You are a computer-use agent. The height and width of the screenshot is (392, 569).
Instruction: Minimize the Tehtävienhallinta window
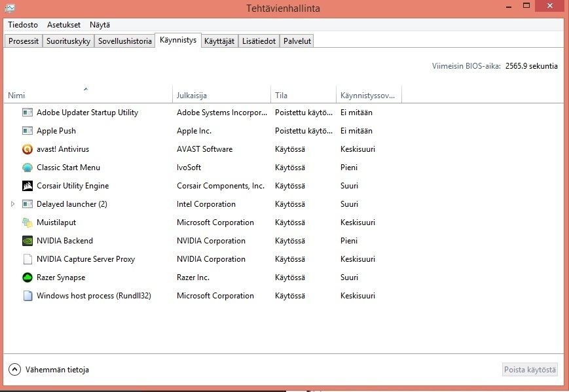[x=509, y=6]
